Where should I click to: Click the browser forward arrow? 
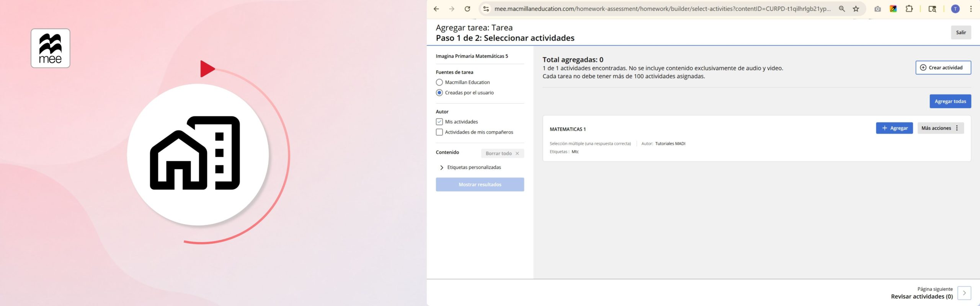[452, 9]
